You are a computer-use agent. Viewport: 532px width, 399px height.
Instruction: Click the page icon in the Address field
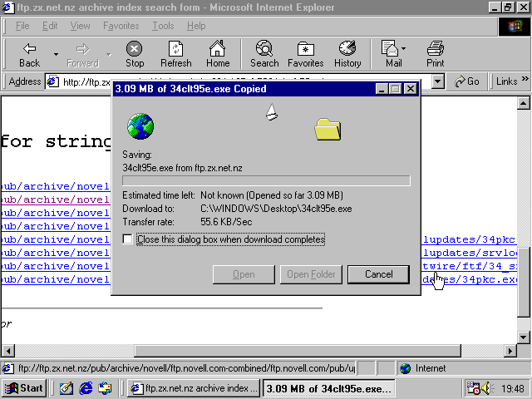click(x=52, y=81)
